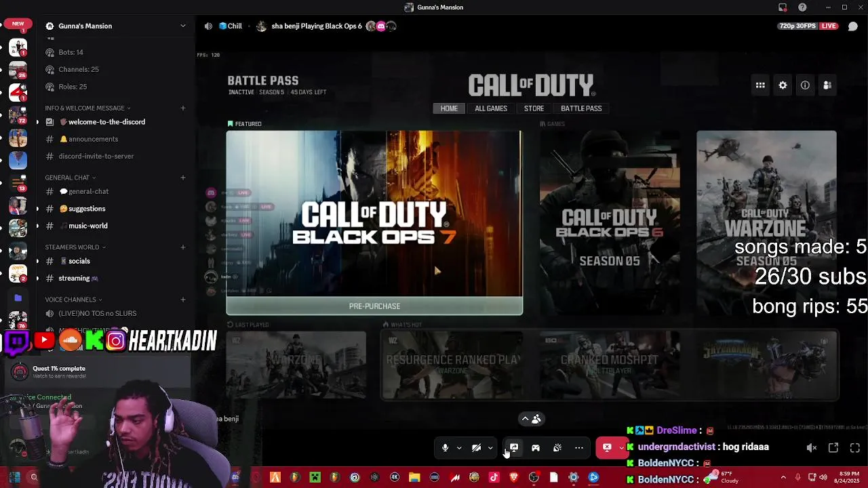
Task: Open Gunna's Mansion server dropdown
Action: point(182,26)
